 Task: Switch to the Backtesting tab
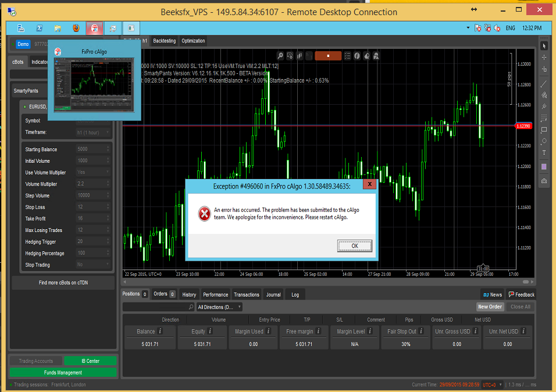pos(165,41)
